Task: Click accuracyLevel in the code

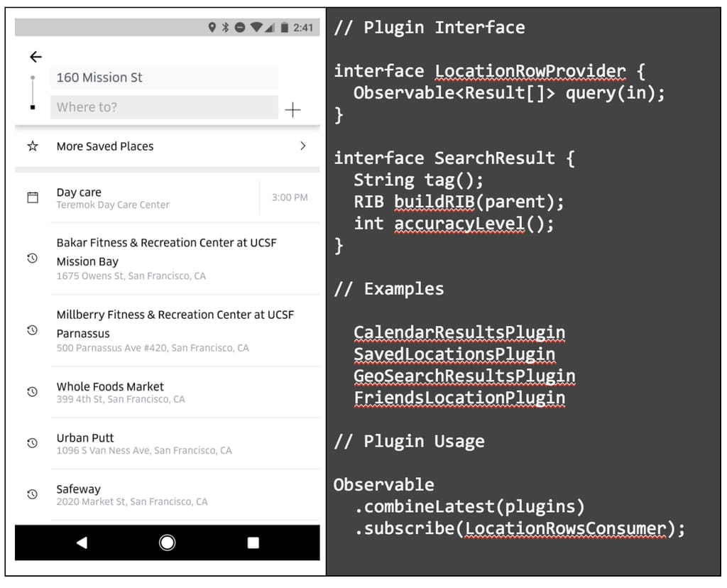Action: click(459, 224)
